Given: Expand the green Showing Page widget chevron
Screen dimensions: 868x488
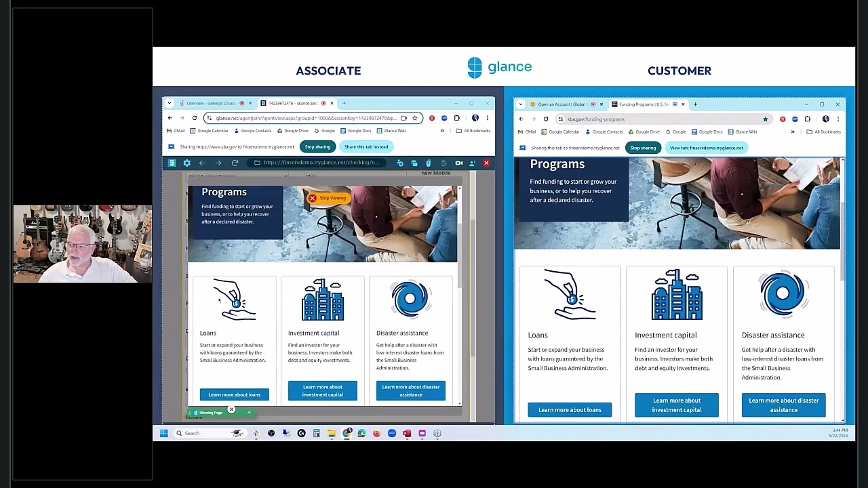Looking at the screenshot, I should pyautogui.click(x=249, y=412).
